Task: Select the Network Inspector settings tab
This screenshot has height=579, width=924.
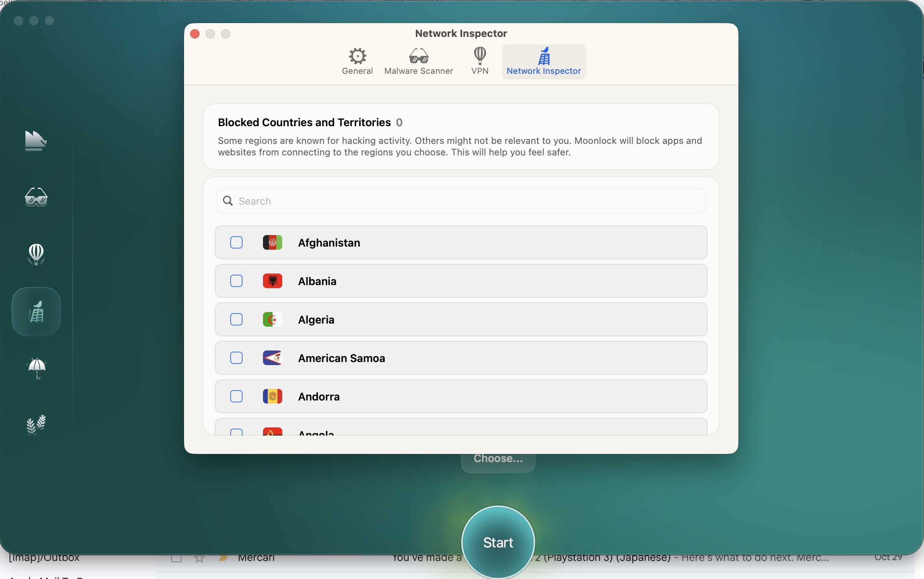Action: point(543,61)
